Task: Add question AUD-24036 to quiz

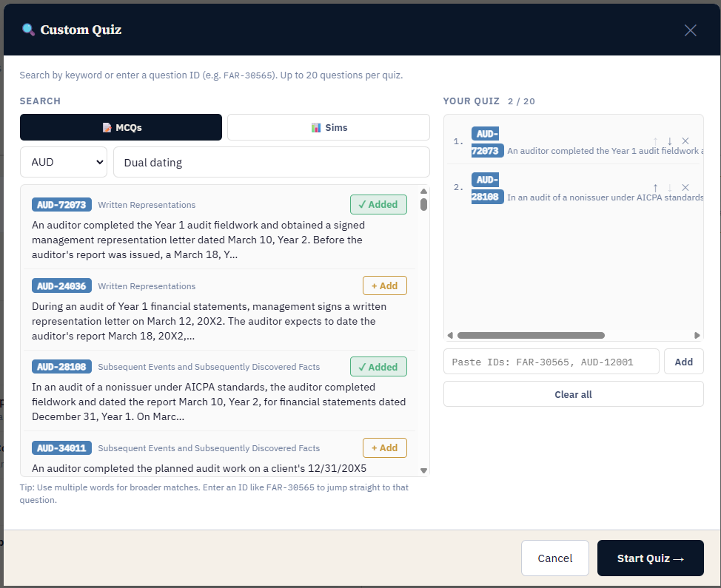Action: [x=385, y=285]
